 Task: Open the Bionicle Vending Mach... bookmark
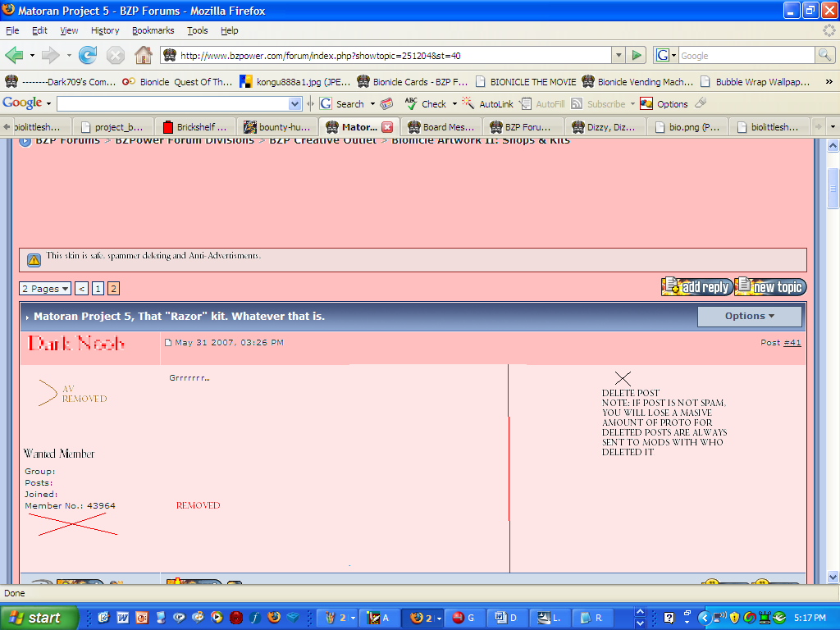coord(638,82)
